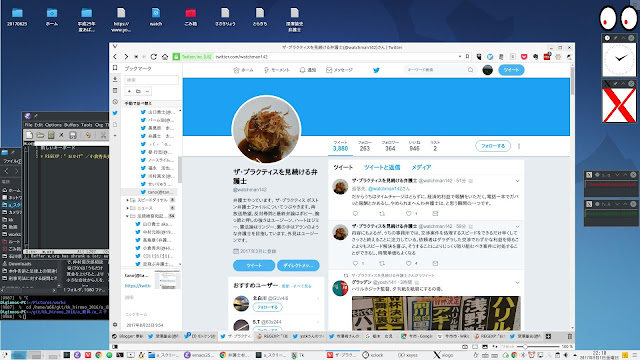Remove the bookmark with the minus button

click(x=147, y=91)
